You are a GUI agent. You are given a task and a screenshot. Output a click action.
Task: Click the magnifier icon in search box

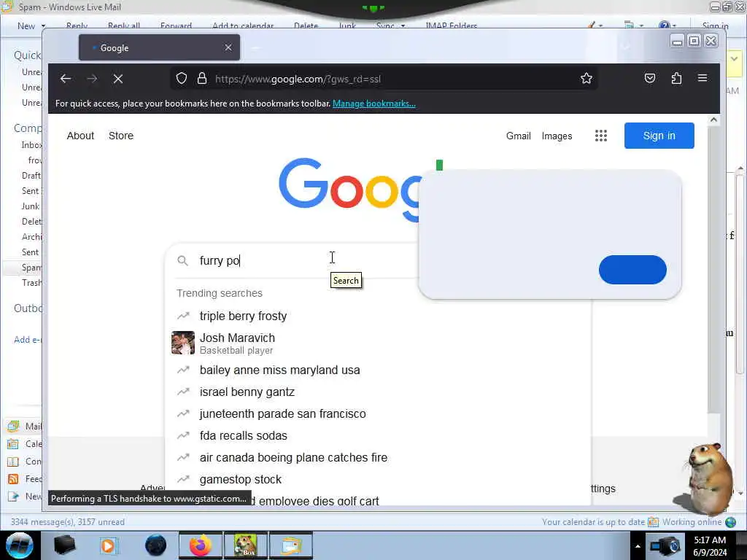(182, 260)
